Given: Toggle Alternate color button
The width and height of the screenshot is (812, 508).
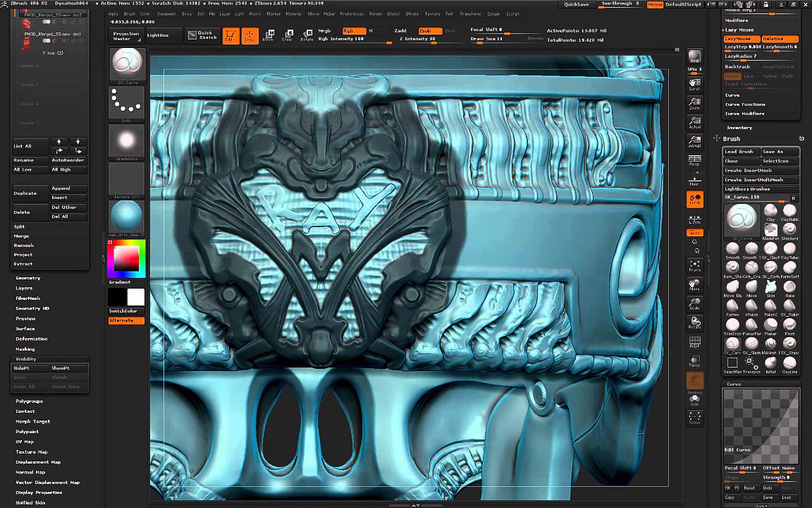Looking at the screenshot, I should coord(126,320).
